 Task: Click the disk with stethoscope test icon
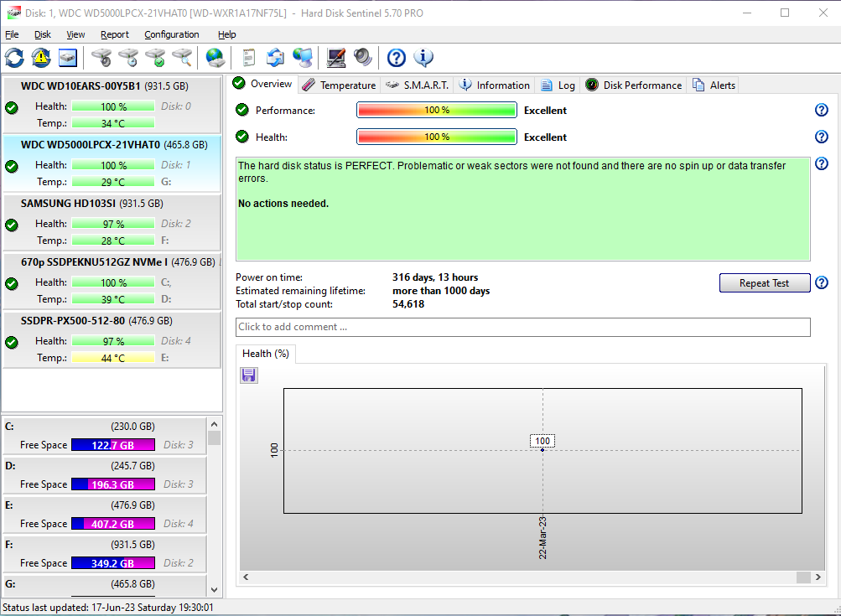pyautogui.click(x=101, y=57)
